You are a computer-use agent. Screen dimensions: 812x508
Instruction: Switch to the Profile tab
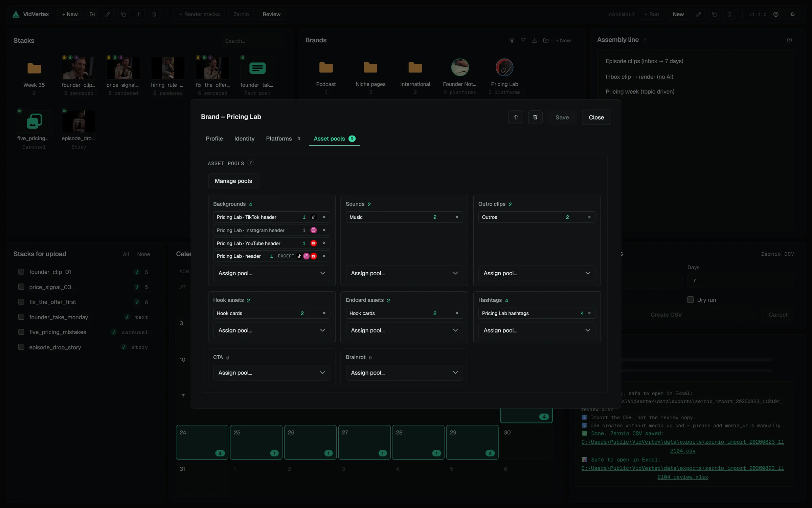[x=214, y=139]
